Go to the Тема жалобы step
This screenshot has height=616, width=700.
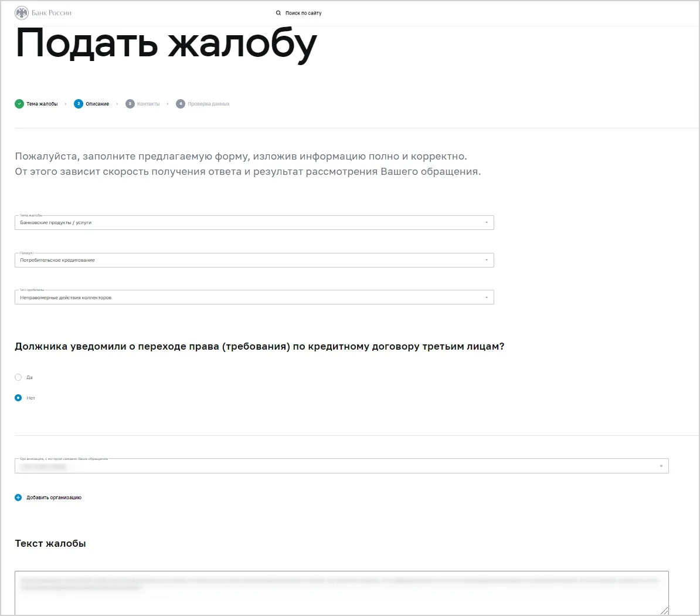[x=42, y=104]
